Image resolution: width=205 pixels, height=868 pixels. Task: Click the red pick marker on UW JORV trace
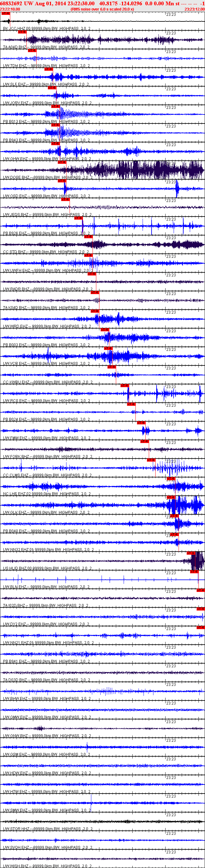(x=52, y=87)
